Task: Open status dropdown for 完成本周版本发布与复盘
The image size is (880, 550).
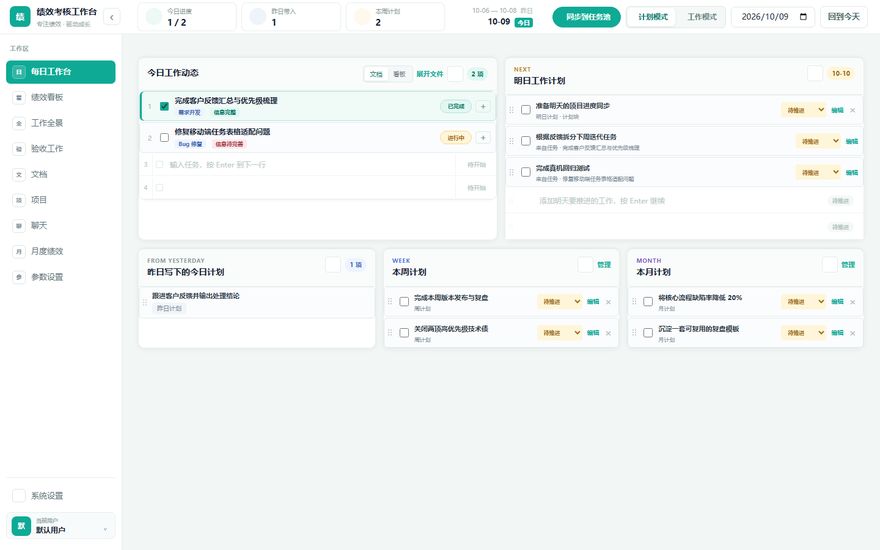Action: click(x=560, y=301)
